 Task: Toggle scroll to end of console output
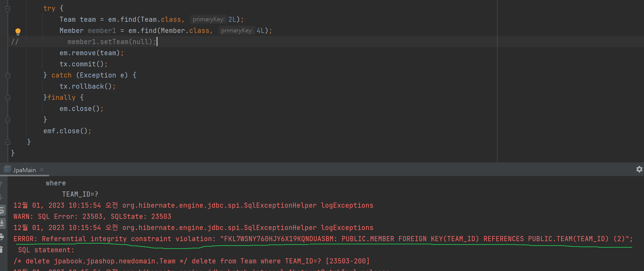pos(2,223)
